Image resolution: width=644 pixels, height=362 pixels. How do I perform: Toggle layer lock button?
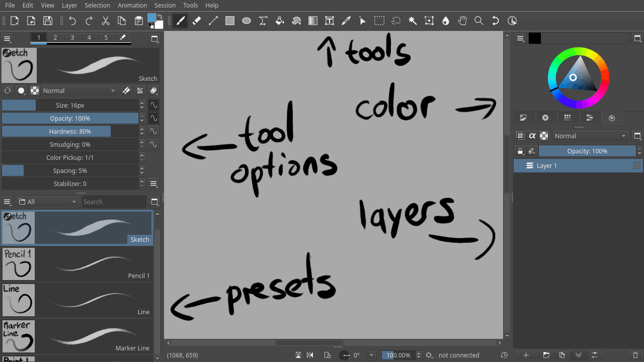(x=520, y=151)
